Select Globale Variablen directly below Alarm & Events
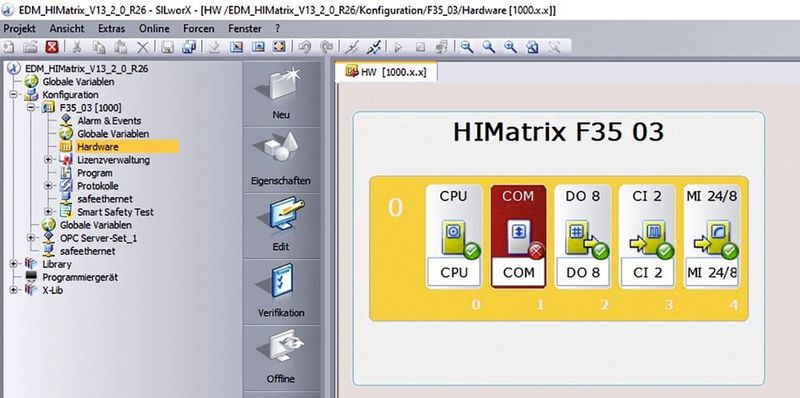800x398 pixels. pyautogui.click(x=113, y=134)
